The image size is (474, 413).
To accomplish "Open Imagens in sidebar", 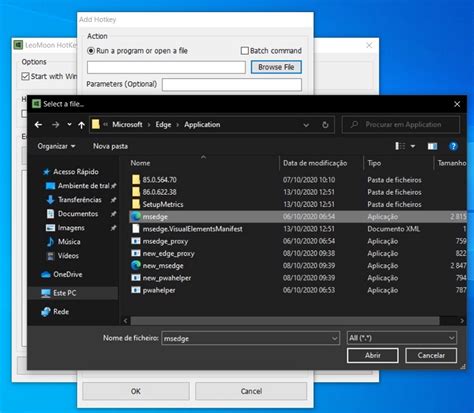I will click(71, 228).
